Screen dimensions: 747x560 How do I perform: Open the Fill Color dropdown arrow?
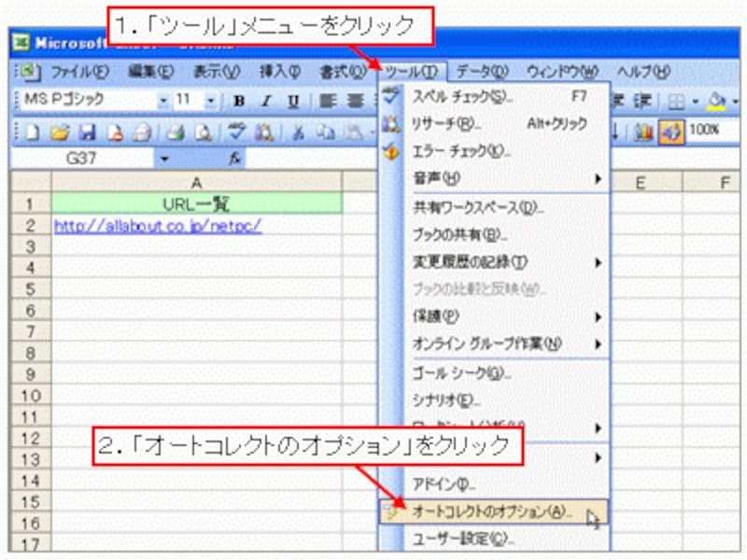point(735,101)
